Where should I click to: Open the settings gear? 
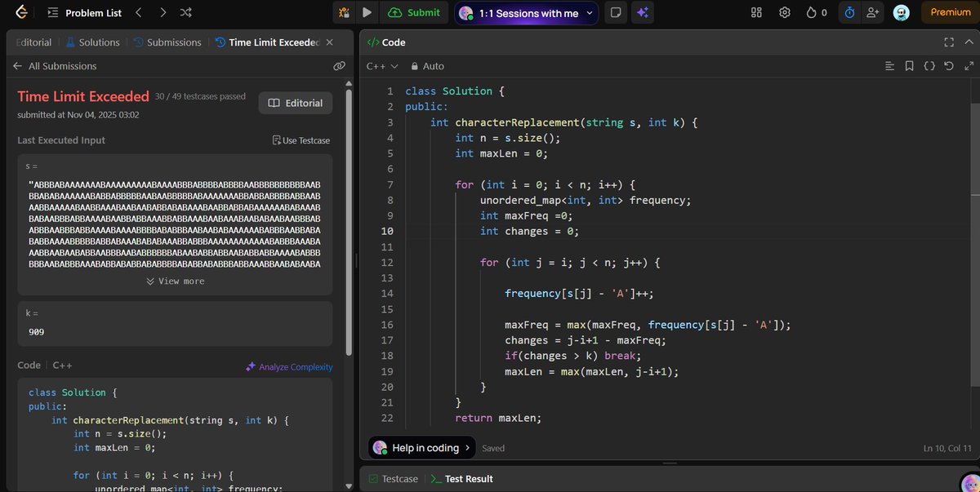785,12
